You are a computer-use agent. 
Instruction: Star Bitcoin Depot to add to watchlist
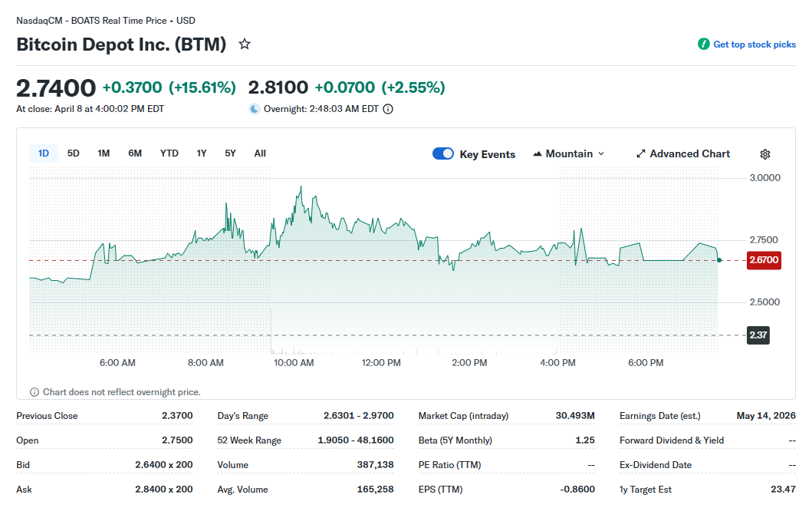245,45
